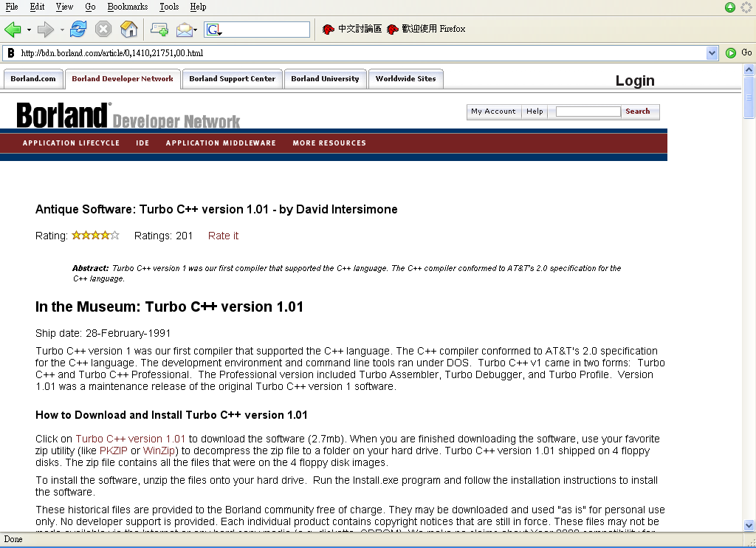Click the green update notification icon
Image resolution: width=756 pixels, height=548 pixels.
(x=730, y=7)
